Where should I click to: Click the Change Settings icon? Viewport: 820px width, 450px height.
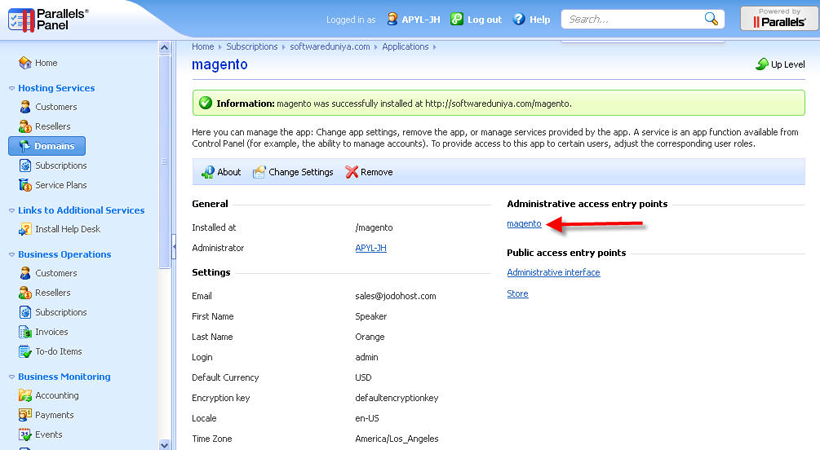tap(259, 172)
